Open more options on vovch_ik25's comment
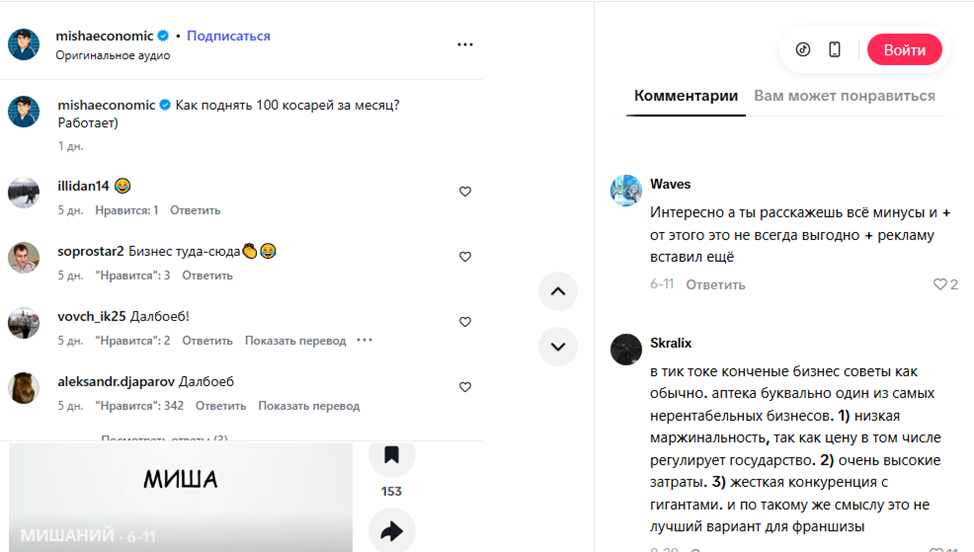This screenshot has width=974, height=552. [x=365, y=340]
